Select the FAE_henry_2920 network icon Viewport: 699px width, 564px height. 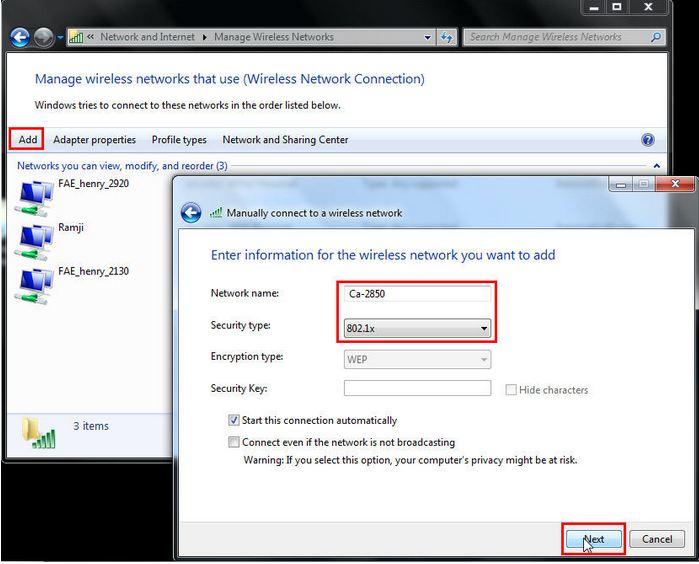[x=36, y=194]
